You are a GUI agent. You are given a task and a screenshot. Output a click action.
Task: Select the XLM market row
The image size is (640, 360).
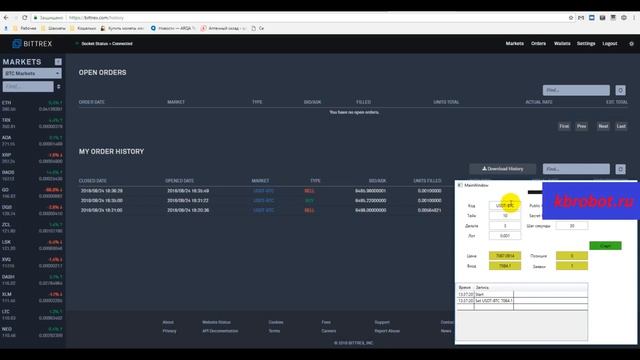[x=32, y=298]
